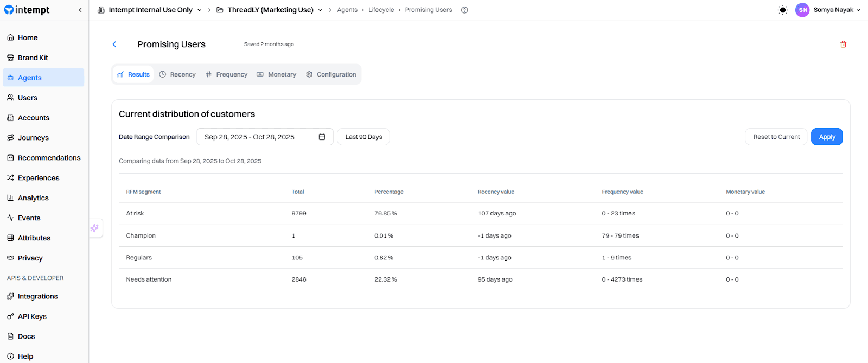The image size is (868, 363).
Task: Click Last 90 Days button
Action: click(x=363, y=137)
